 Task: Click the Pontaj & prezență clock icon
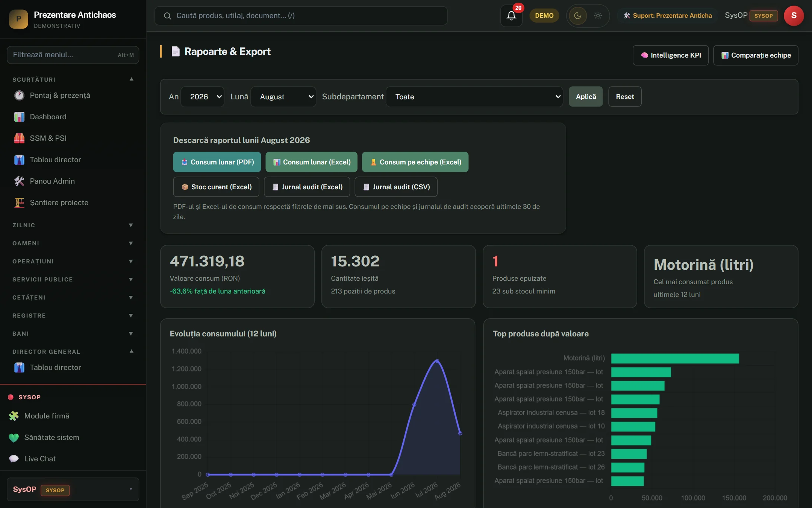tap(19, 95)
